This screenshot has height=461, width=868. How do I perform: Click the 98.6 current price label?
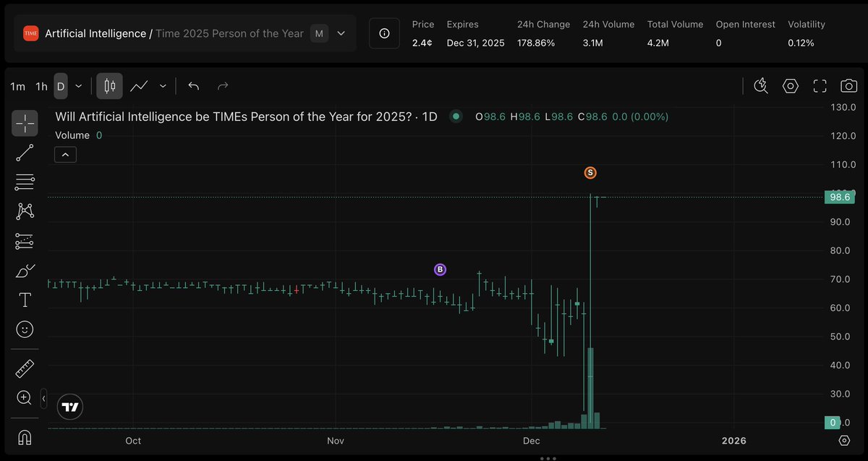point(839,197)
